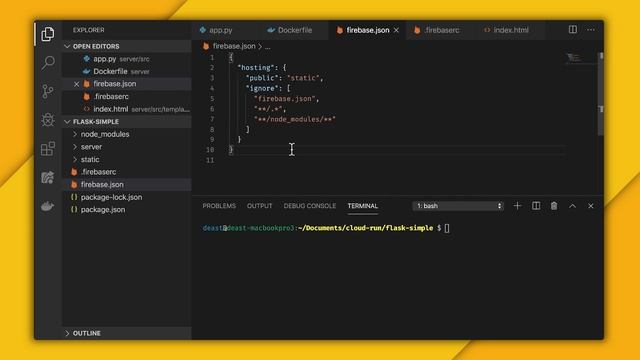Open the Extensions view icon

[48, 149]
